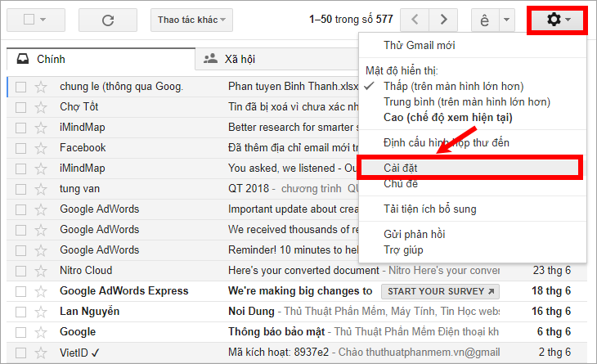Click the input tools ê icon
This screenshot has height=364, width=597.
pyautogui.click(x=485, y=20)
